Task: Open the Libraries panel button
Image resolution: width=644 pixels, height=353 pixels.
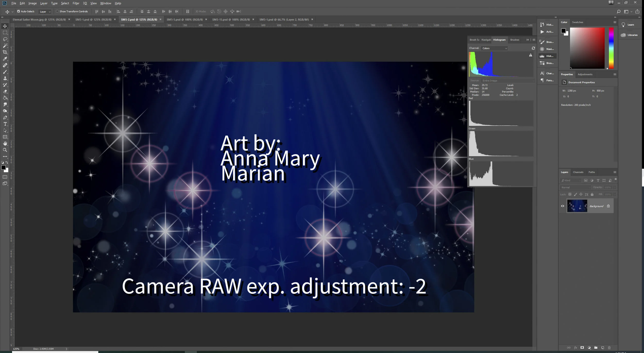Action: click(629, 35)
